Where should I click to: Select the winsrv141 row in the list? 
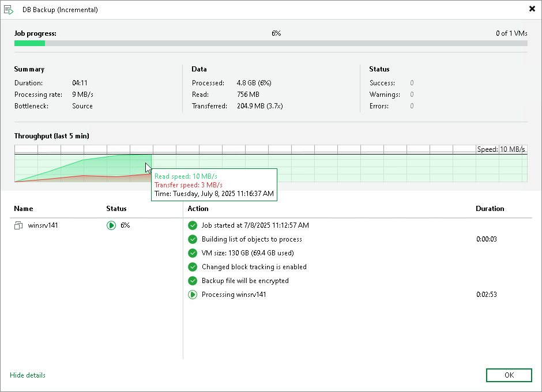[x=43, y=225]
